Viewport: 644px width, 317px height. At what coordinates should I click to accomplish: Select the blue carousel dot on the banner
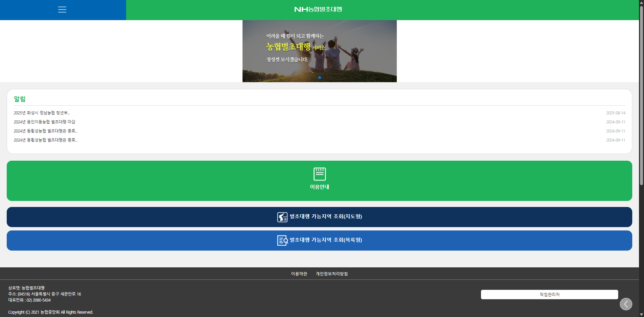[320, 77]
